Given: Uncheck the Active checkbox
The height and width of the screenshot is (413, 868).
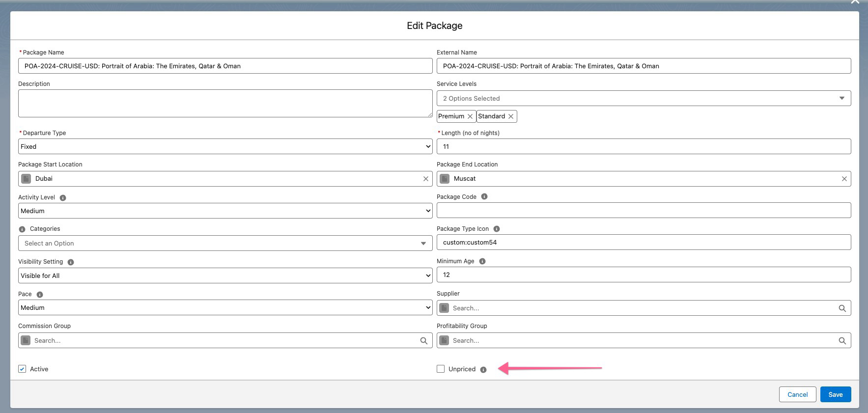Looking at the screenshot, I should (22, 369).
